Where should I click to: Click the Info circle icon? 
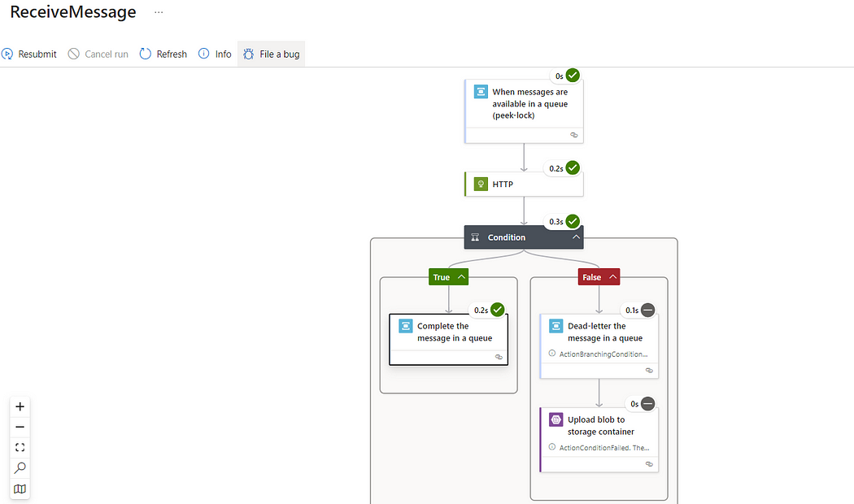coord(203,54)
